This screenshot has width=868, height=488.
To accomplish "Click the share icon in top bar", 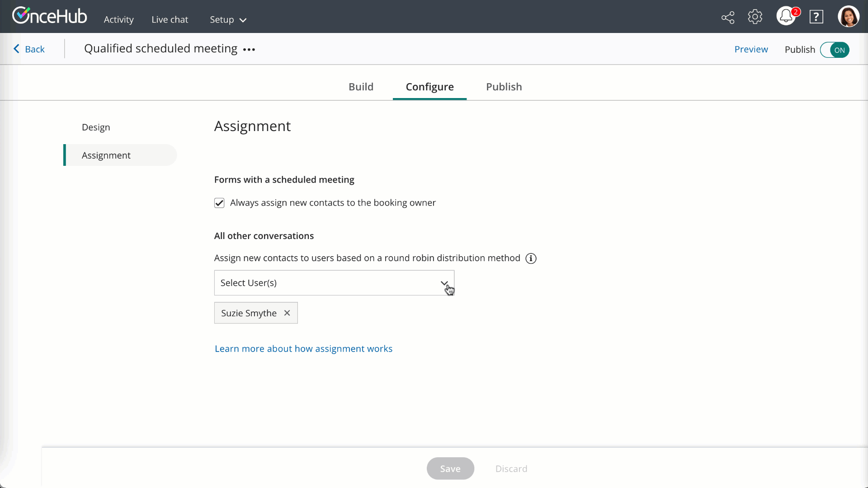I will pyautogui.click(x=728, y=18).
